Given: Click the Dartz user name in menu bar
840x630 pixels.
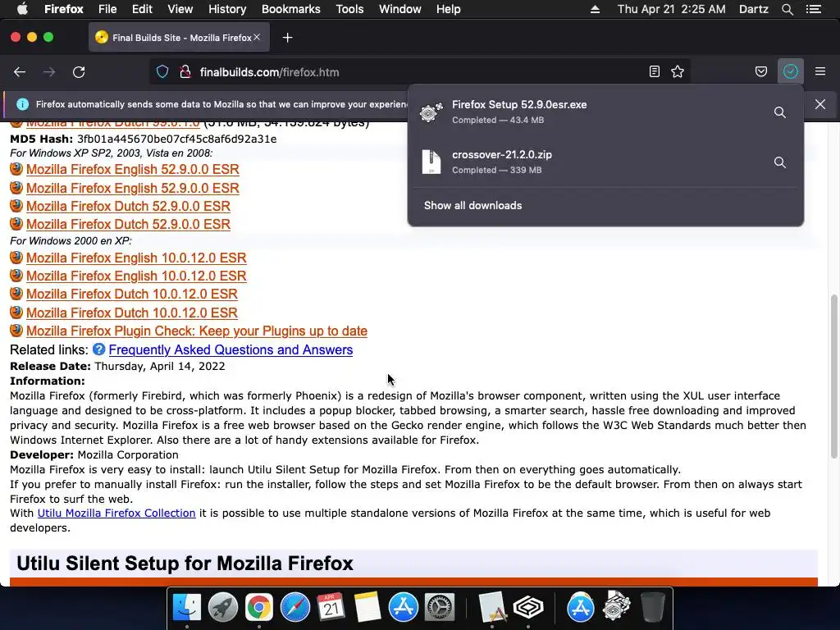Looking at the screenshot, I should 754,9.
